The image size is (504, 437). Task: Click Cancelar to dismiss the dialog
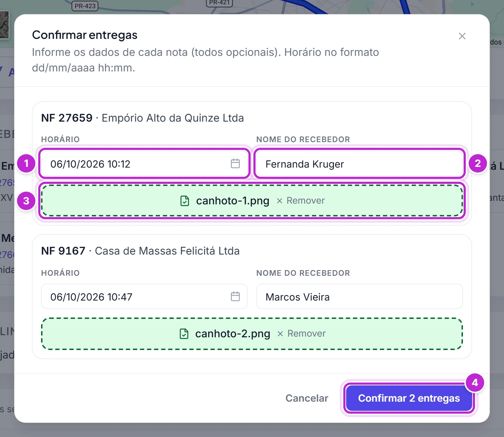tap(307, 398)
